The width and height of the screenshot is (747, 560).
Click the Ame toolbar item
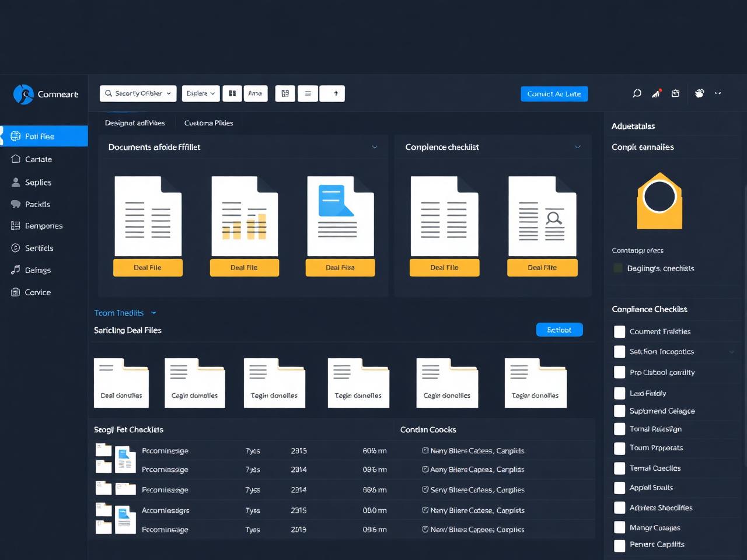(256, 93)
